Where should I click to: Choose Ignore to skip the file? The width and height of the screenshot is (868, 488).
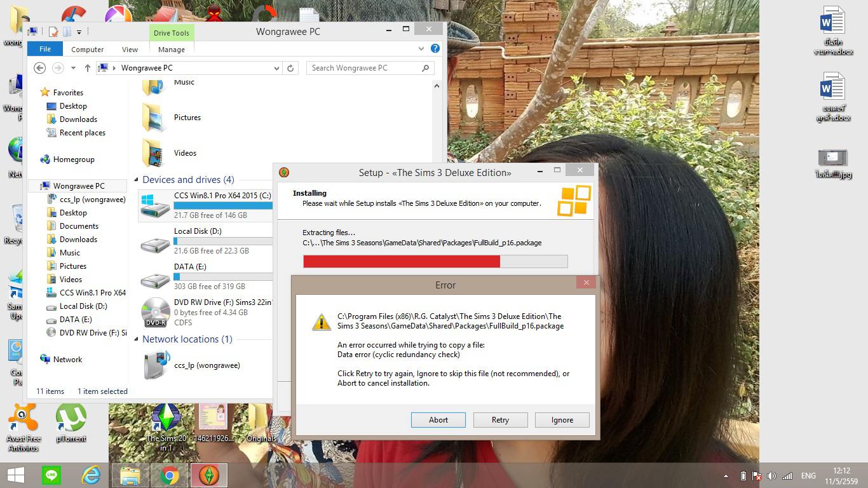[562, 420]
